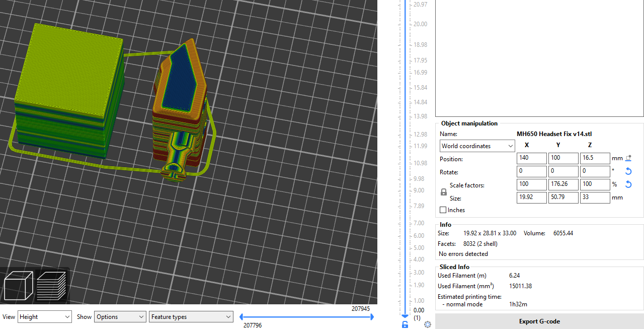This screenshot has width=644, height=329.
Task: Switch to the sliced layers preview icon
Action: click(51, 285)
